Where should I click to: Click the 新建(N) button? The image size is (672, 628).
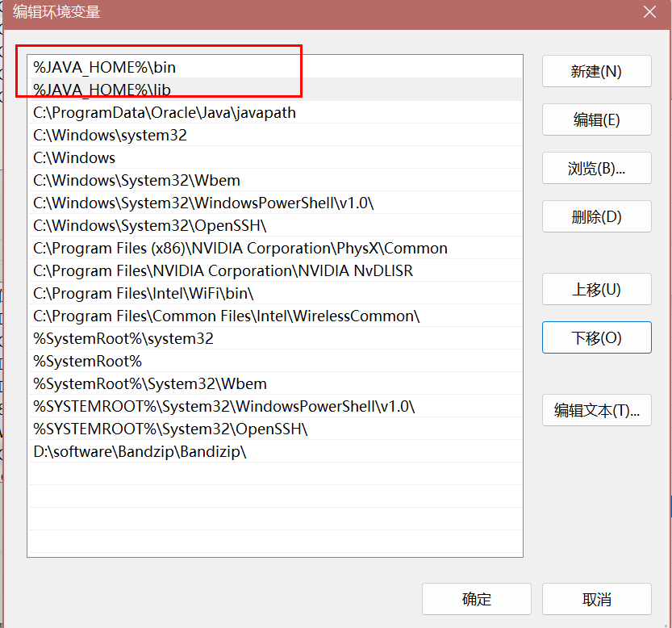point(597,71)
